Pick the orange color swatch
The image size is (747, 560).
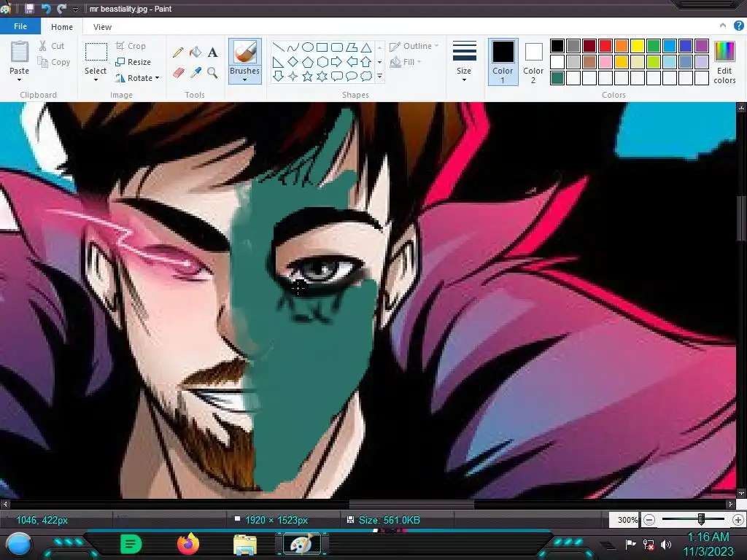tap(622, 46)
